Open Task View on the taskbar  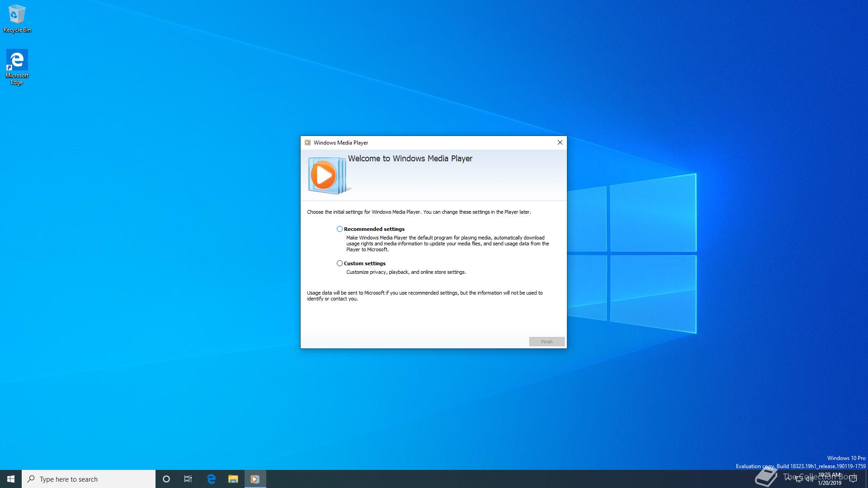(188, 479)
